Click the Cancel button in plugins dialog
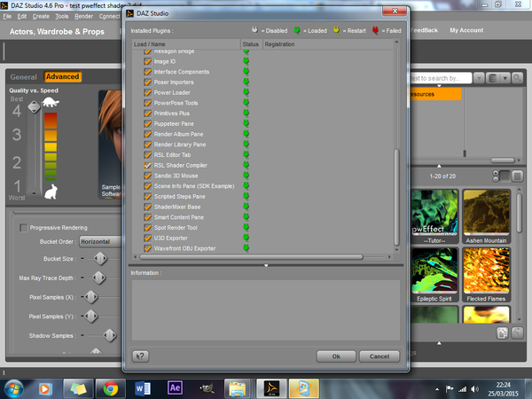This screenshot has width=532, height=399. coord(379,356)
